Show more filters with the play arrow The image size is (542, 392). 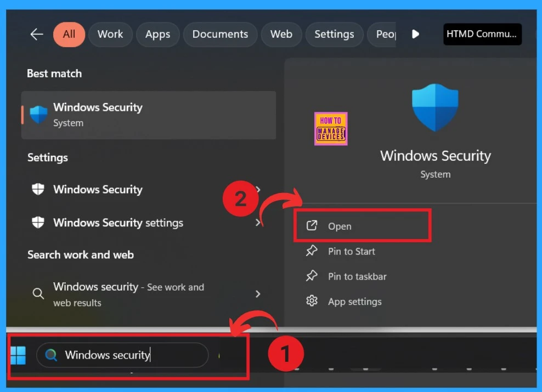tap(415, 34)
